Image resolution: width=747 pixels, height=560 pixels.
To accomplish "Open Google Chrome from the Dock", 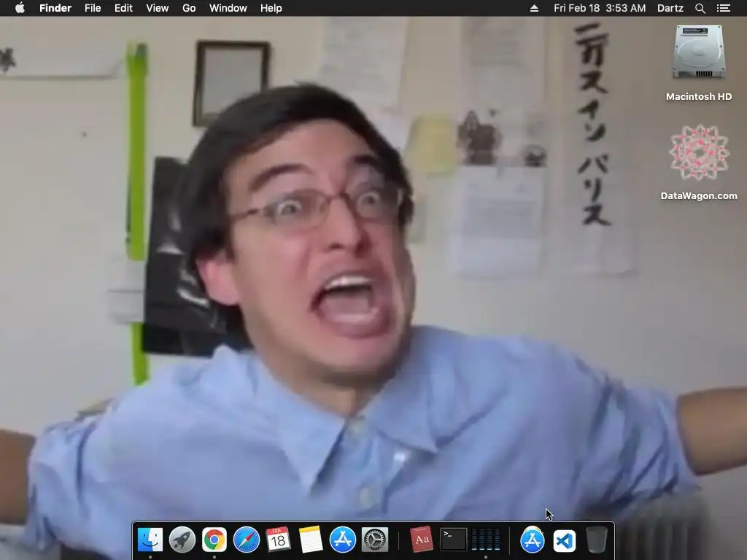I will click(x=214, y=540).
